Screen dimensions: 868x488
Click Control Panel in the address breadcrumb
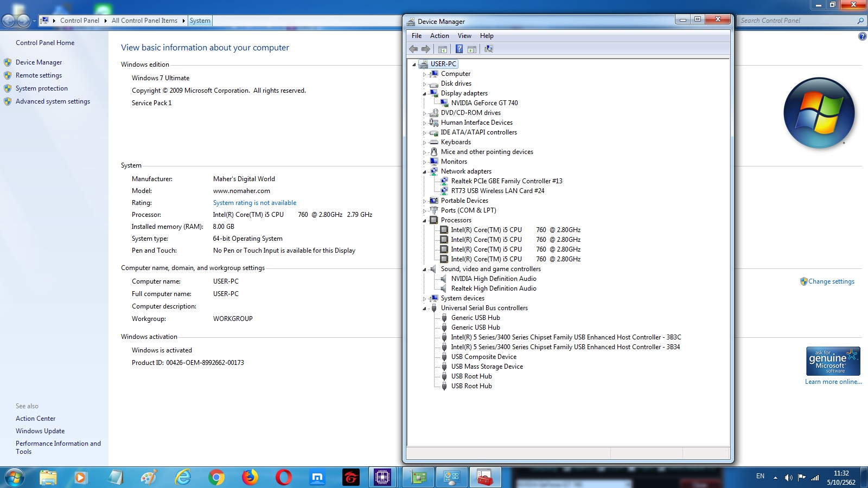pyautogui.click(x=80, y=21)
